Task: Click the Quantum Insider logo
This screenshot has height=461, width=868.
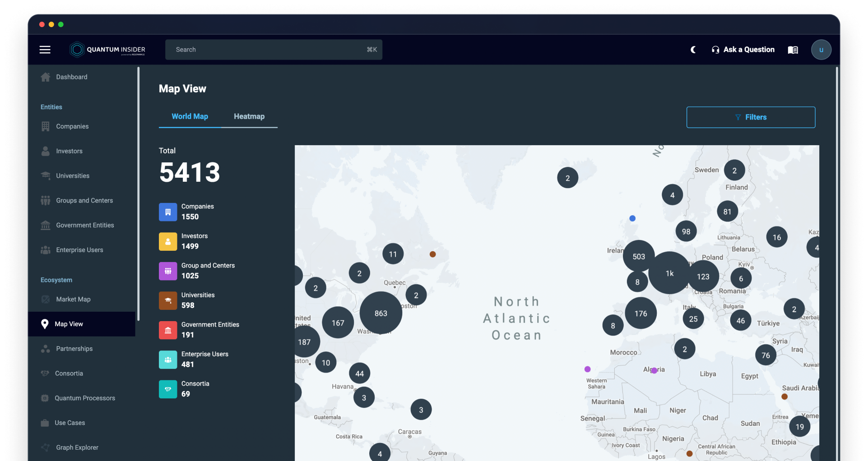Action: 107,50
